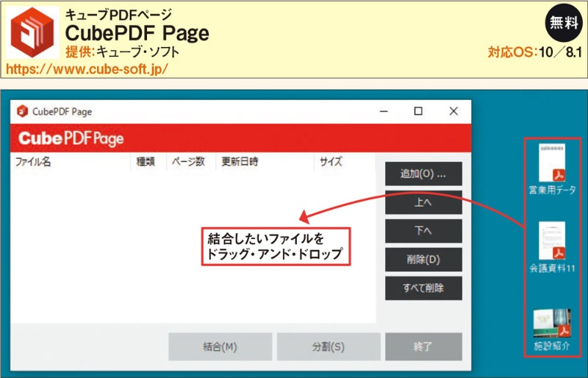Click the CubePDF Page banner logo
The width and height of the screenshot is (588, 378).
(x=71, y=138)
